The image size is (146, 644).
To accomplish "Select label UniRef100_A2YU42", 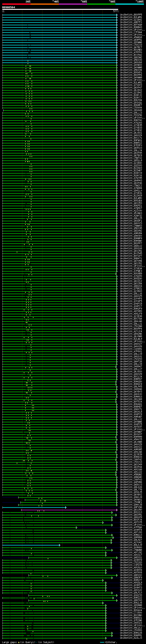I will click(x=131, y=543).
